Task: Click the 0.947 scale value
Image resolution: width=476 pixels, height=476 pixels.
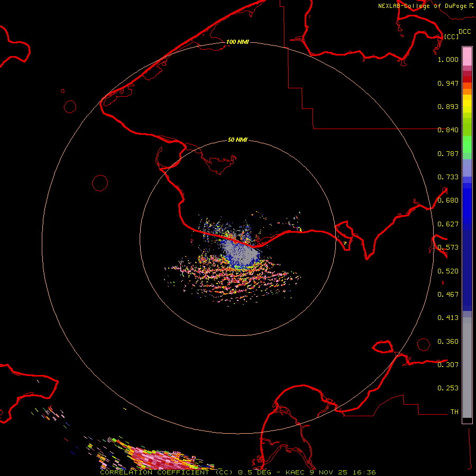Action: (448, 83)
